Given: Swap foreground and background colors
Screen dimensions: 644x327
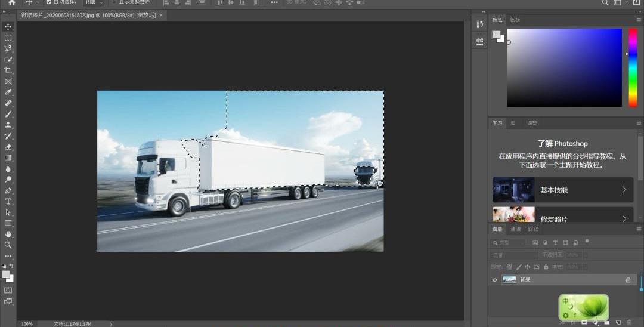Looking at the screenshot, I should pos(11,266).
